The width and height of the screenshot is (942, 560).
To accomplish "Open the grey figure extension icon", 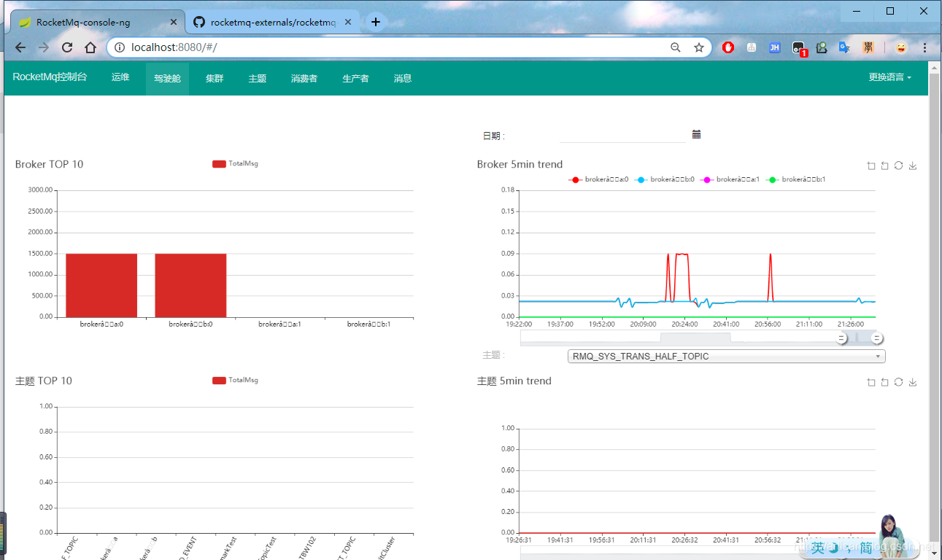I will point(752,47).
